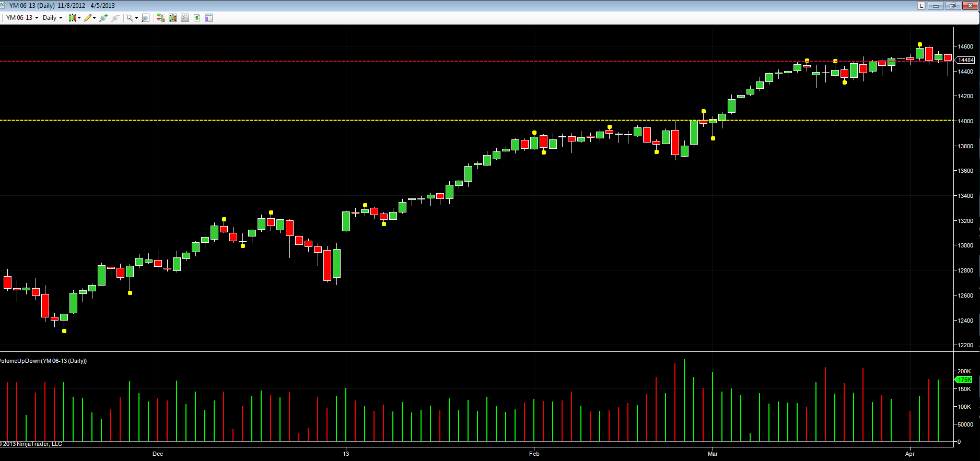Select the pencil drawing tools icon

click(x=87, y=18)
